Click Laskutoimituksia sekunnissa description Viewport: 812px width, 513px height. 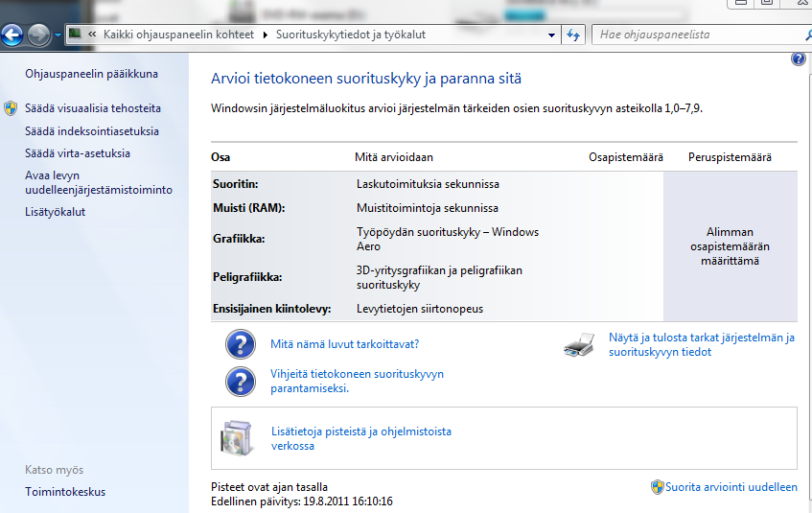pos(428,184)
